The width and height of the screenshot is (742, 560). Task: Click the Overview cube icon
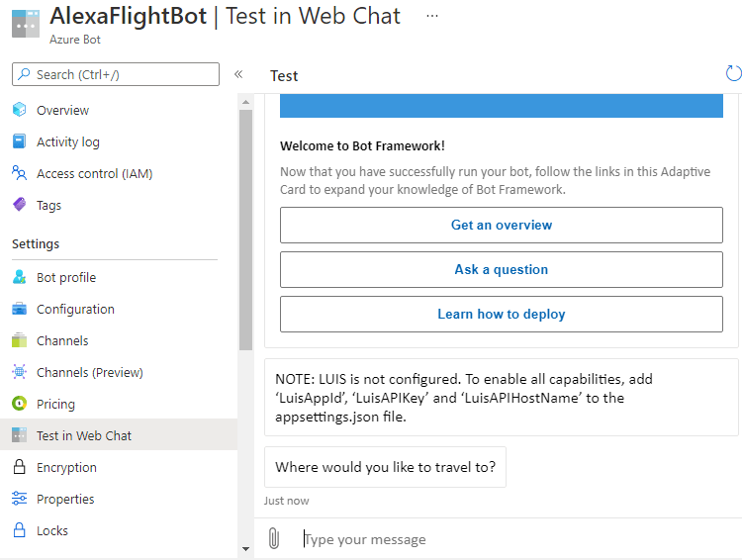click(x=19, y=110)
